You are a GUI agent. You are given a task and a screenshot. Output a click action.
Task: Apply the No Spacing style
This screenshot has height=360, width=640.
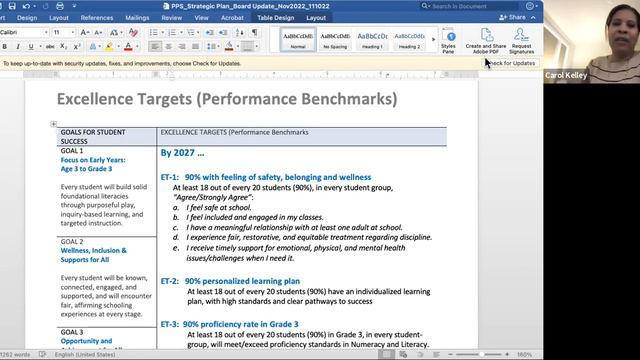click(x=335, y=40)
